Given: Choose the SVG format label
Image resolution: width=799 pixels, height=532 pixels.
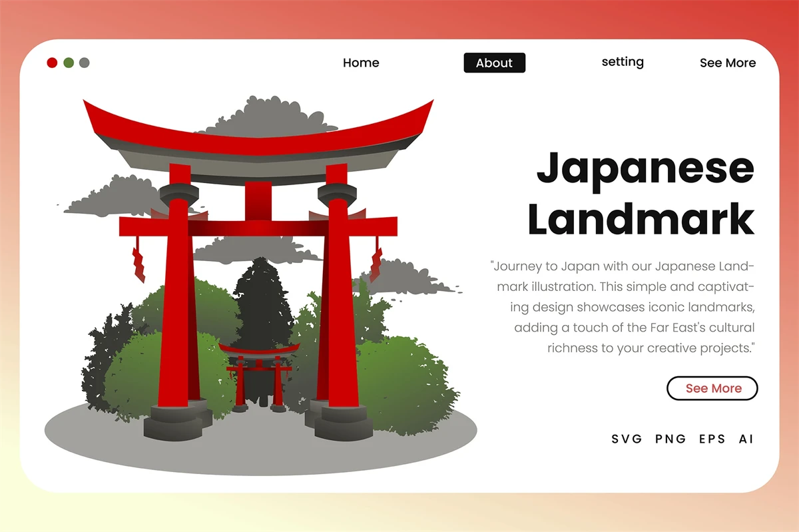Looking at the screenshot, I should click(627, 439).
